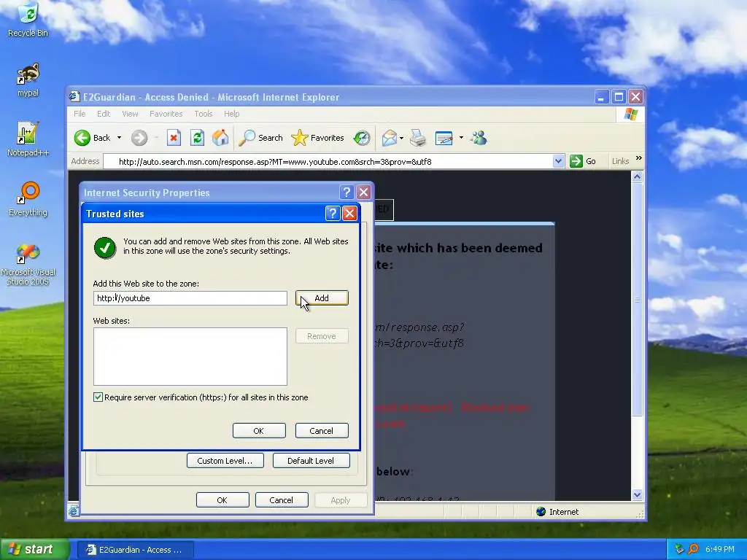The height and width of the screenshot is (560, 747).
Task: Open the Mail button dropdown arrow
Action: [x=402, y=138]
